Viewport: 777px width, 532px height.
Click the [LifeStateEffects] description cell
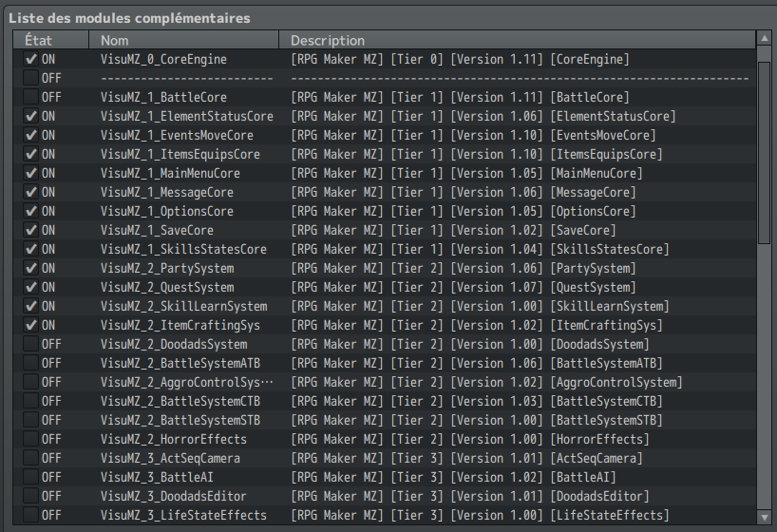pos(480,516)
